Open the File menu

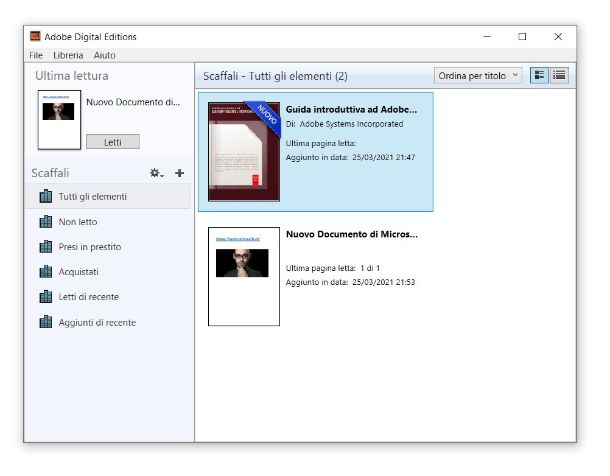click(x=36, y=55)
